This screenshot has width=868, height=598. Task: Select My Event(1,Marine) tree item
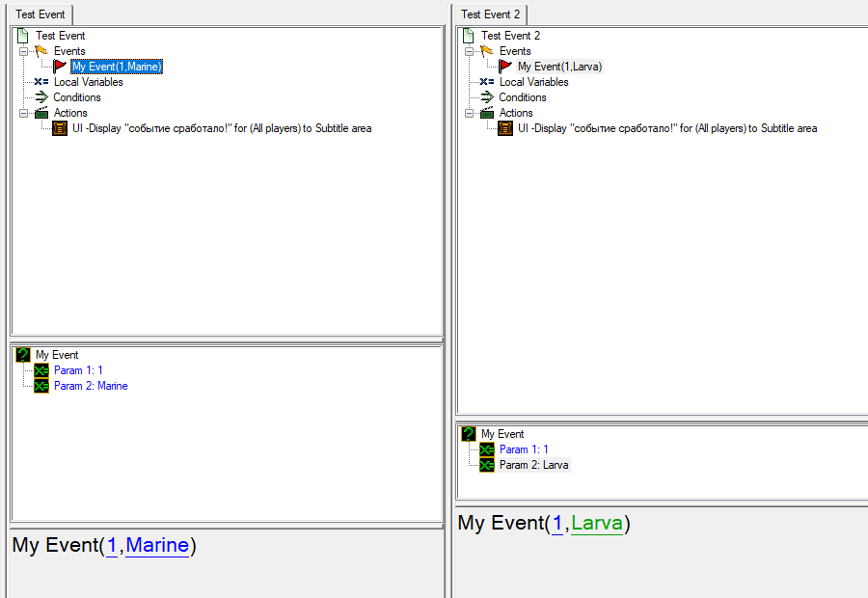click(x=117, y=67)
